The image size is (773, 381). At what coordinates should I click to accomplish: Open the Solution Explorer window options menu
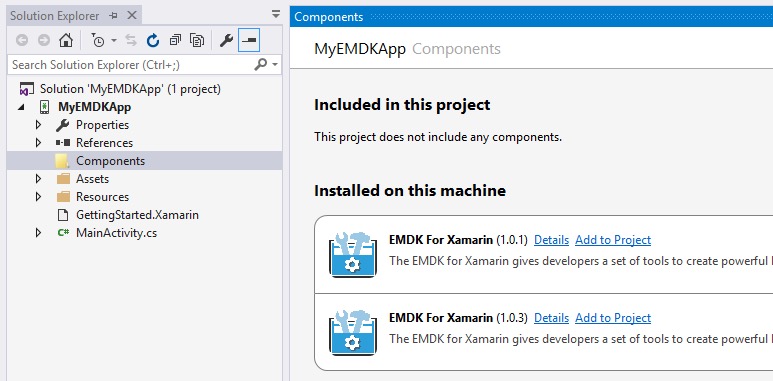coord(276,15)
